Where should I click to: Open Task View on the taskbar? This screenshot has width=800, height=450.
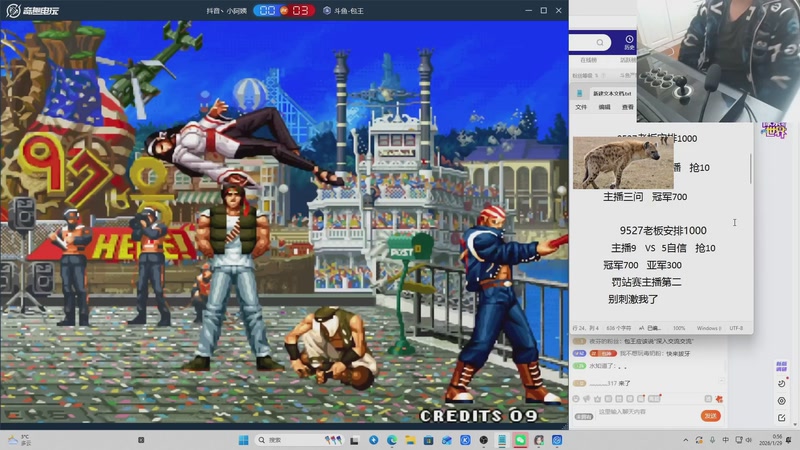point(355,440)
